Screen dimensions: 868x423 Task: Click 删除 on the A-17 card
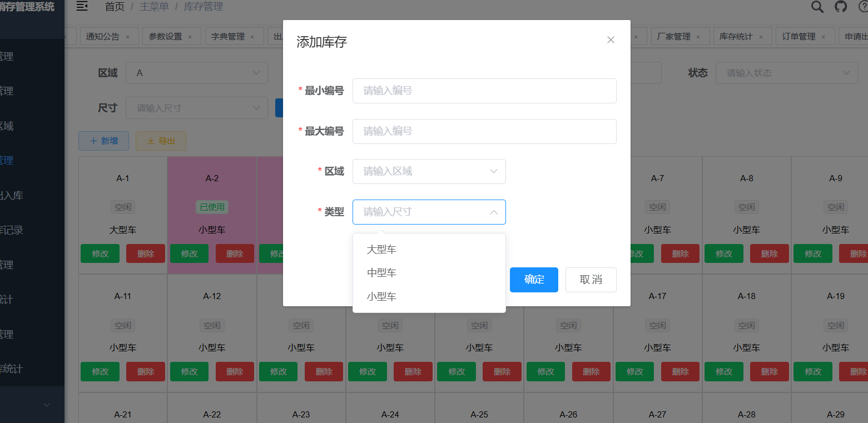pos(680,371)
